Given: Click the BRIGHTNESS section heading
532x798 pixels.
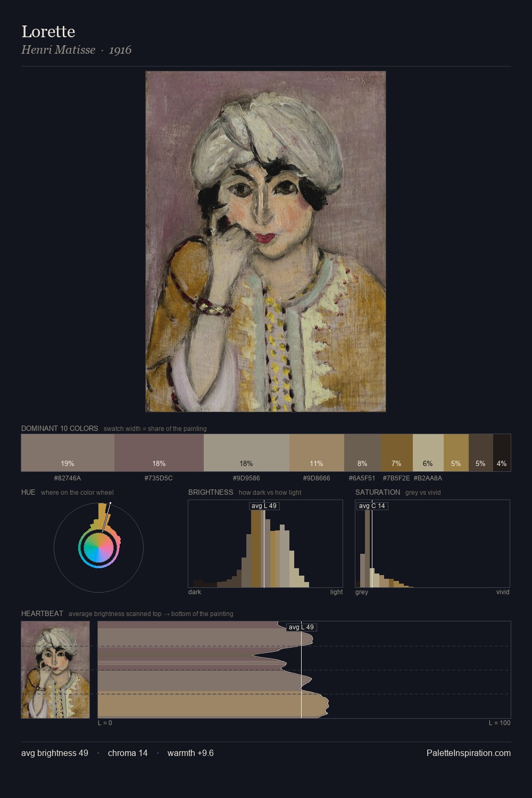Looking at the screenshot, I should coord(211,492).
